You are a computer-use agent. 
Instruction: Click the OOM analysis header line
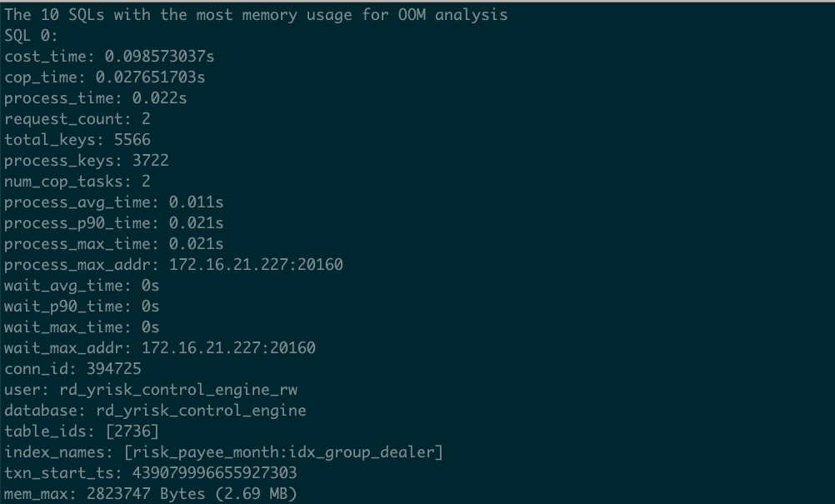pos(256,15)
